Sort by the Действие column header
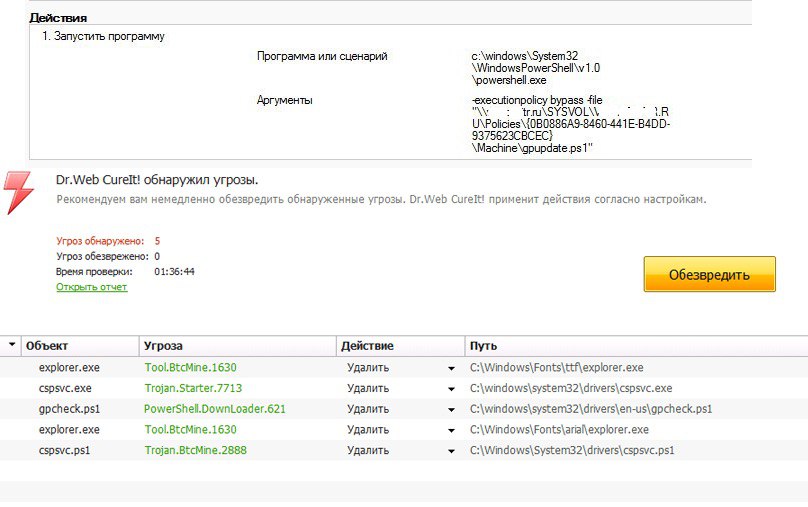 pyautogui.click(x=367, y=346)
